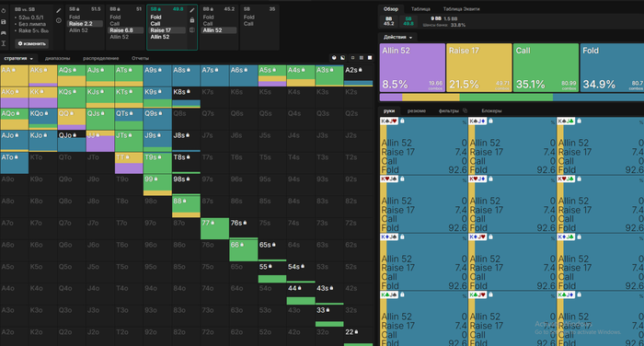Click the blue Fold 34.9% card
Viewport: 644px width, 346px height.
click(x=612, y=68)
